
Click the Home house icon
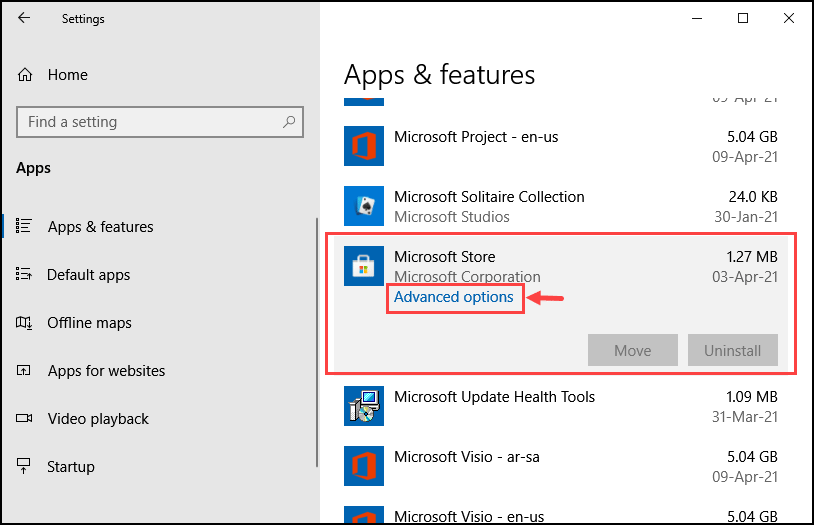(25, 75)
